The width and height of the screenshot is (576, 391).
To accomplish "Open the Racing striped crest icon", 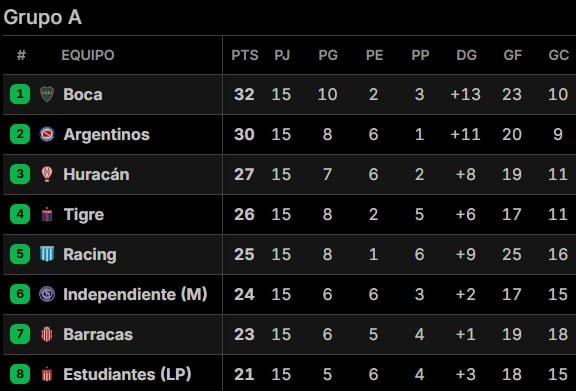I will click(x=47, y=254).
